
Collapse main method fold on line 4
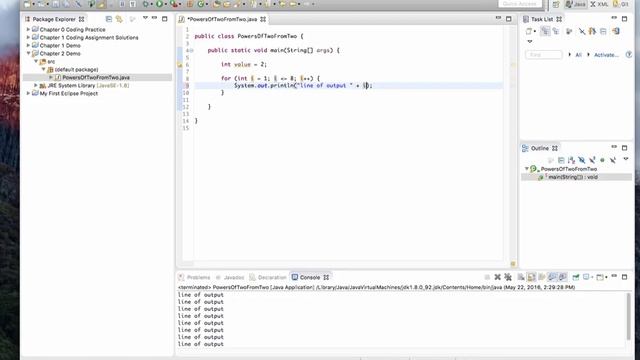pos(192,51)
